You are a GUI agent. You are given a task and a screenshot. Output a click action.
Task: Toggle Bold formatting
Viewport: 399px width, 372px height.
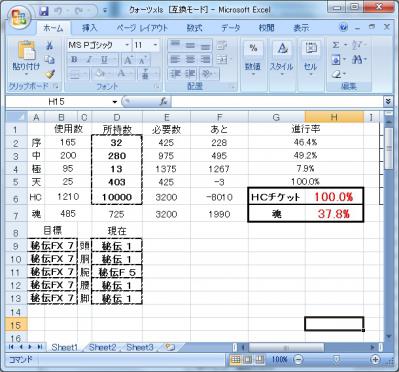pyautogui.click(x=74, y=60)
